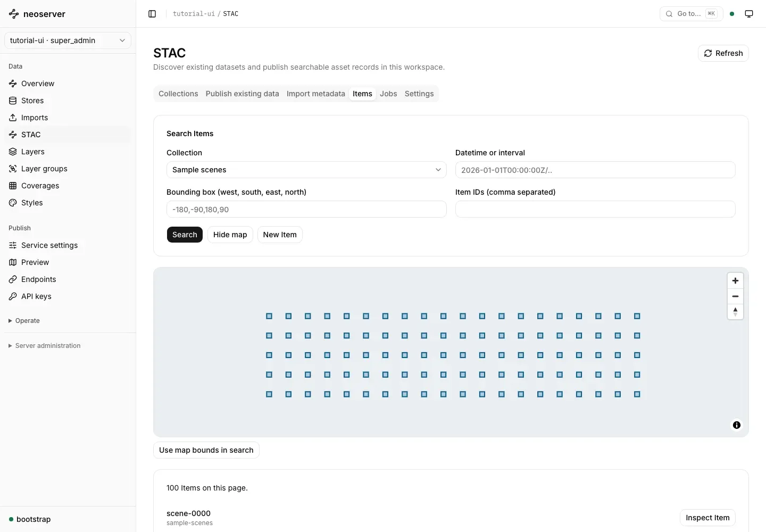Screen dimensions: 766x532
Task: Open the Jobs tab
Action: tap(388, 94)
